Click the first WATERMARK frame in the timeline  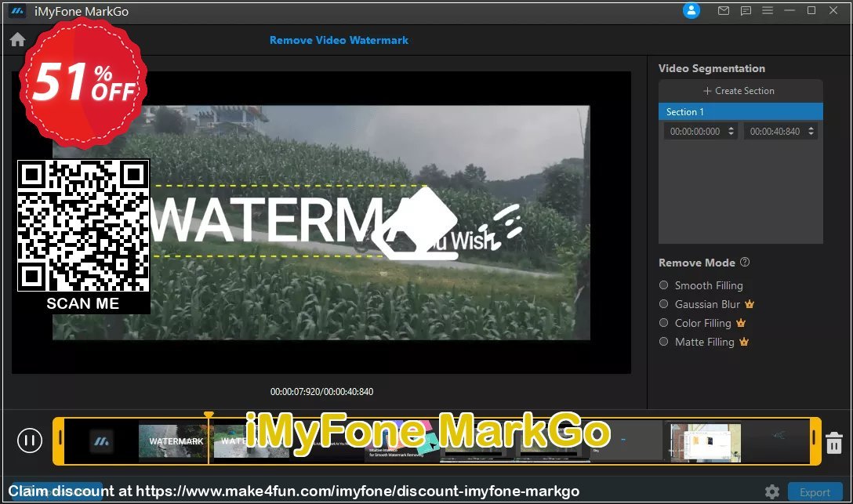point(173,441)
